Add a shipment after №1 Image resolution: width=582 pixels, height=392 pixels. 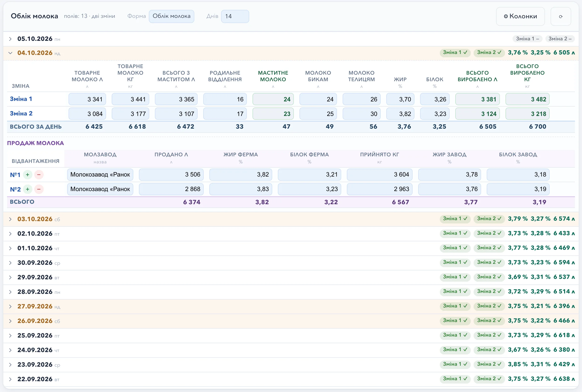click(x=27, y=174)
